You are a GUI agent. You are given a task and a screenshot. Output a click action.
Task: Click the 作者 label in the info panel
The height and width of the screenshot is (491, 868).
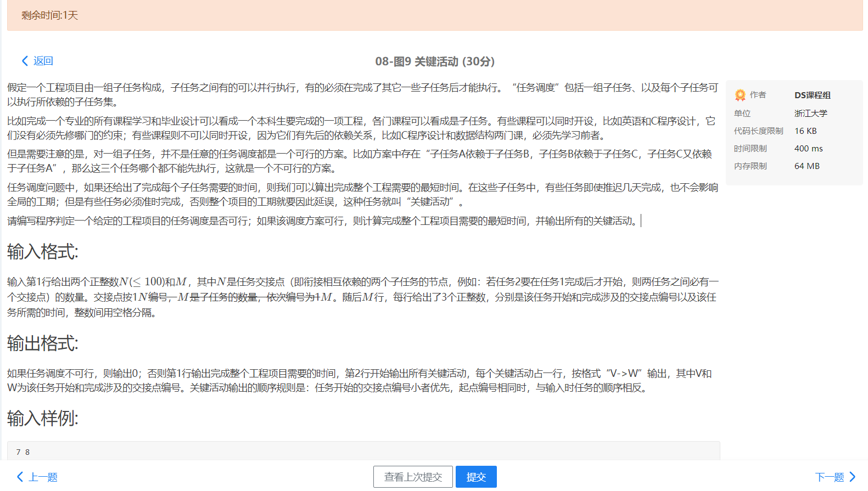point(758,95)
